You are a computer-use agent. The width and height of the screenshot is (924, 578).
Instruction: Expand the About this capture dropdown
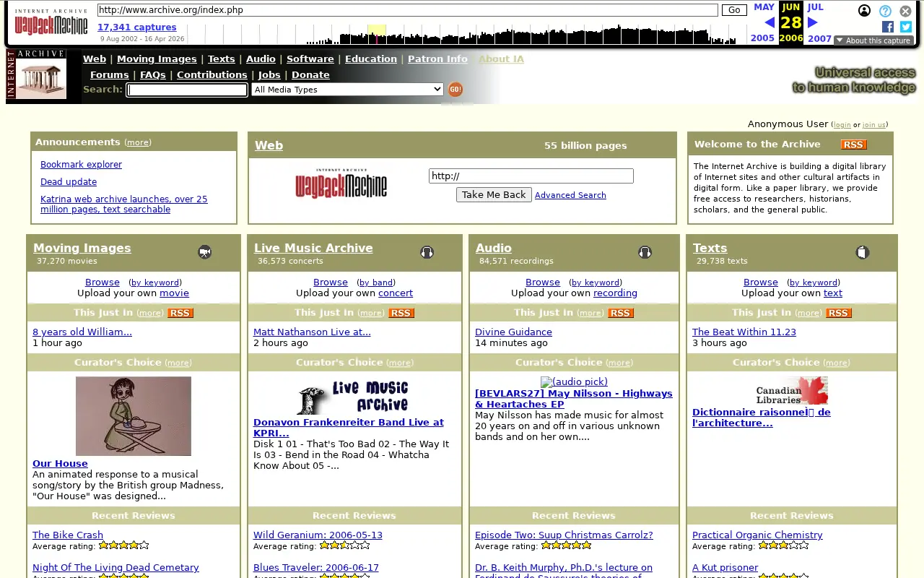873,40
